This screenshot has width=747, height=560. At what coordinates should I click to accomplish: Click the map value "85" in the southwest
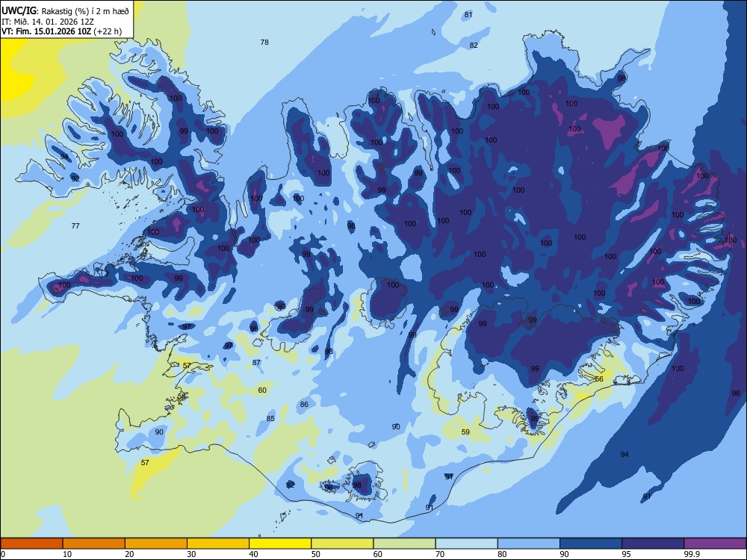point(270,419)
